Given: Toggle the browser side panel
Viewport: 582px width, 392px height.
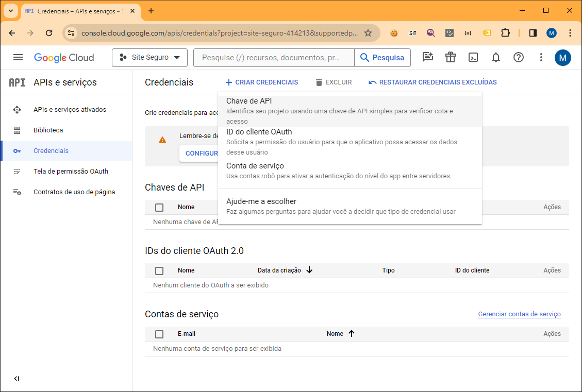Looking at the screenshot, I should coord(533,33).
